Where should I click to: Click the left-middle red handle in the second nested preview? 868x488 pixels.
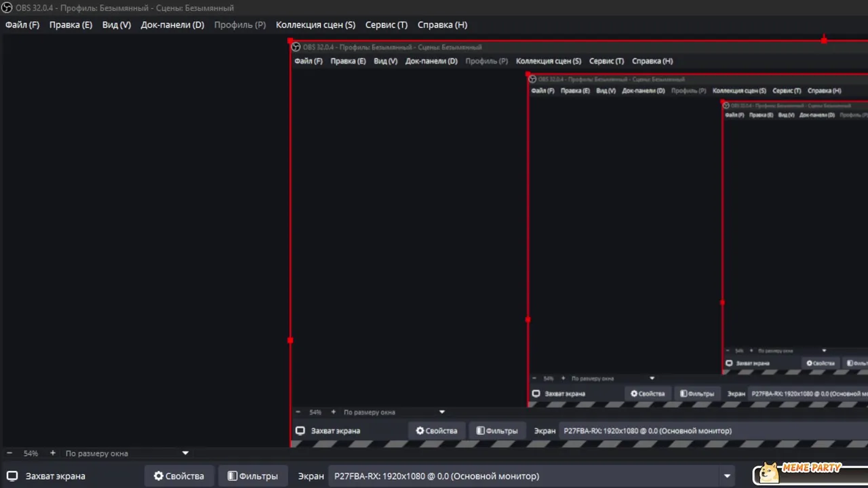(x=528, y=319)
